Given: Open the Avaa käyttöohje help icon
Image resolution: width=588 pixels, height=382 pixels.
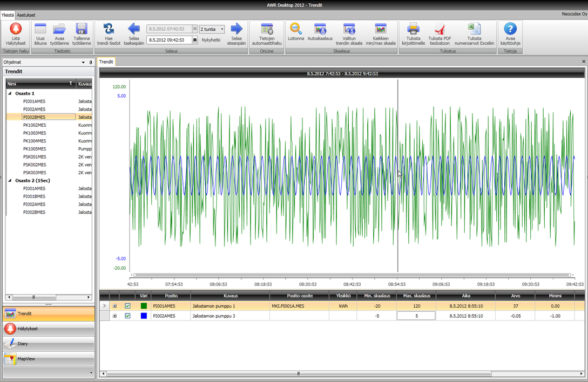Looking at the screenshot, I should (510, 29).
